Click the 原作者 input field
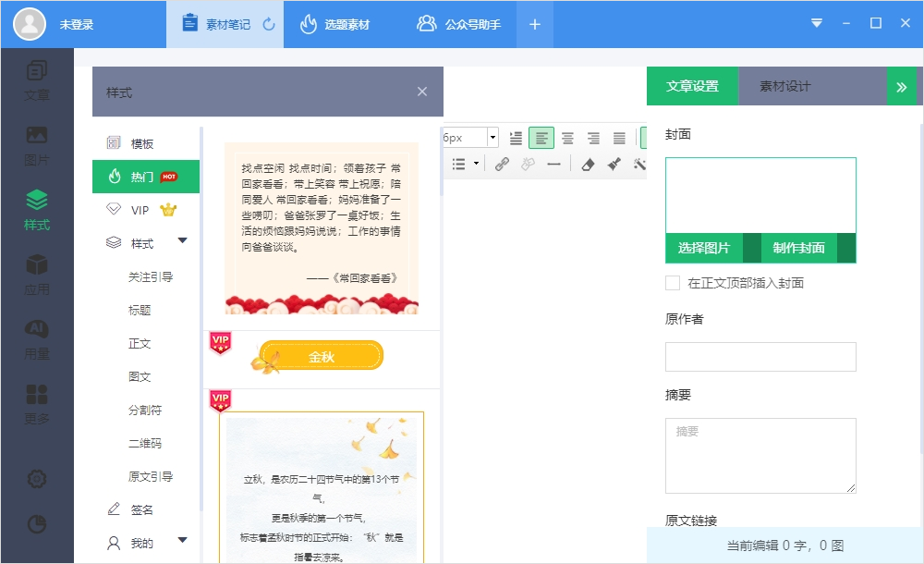Image resolution: width=924 pixels, height=564 pixels. pos(760,357)
